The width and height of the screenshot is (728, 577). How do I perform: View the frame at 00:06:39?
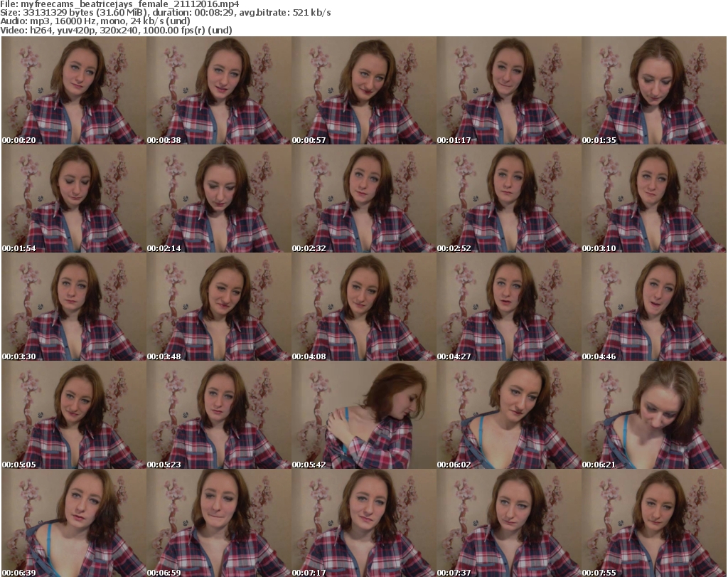pos(74,523)
